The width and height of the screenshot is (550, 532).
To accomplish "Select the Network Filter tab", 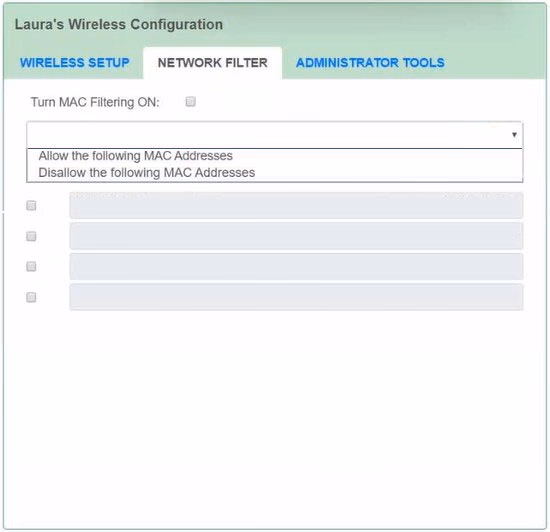I will [213, 63].
